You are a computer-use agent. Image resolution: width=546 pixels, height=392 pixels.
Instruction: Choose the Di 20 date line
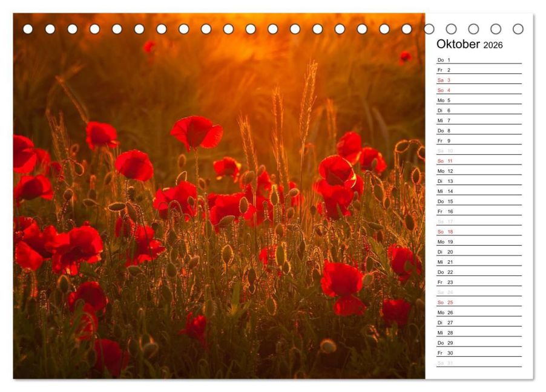click(479, 252)
